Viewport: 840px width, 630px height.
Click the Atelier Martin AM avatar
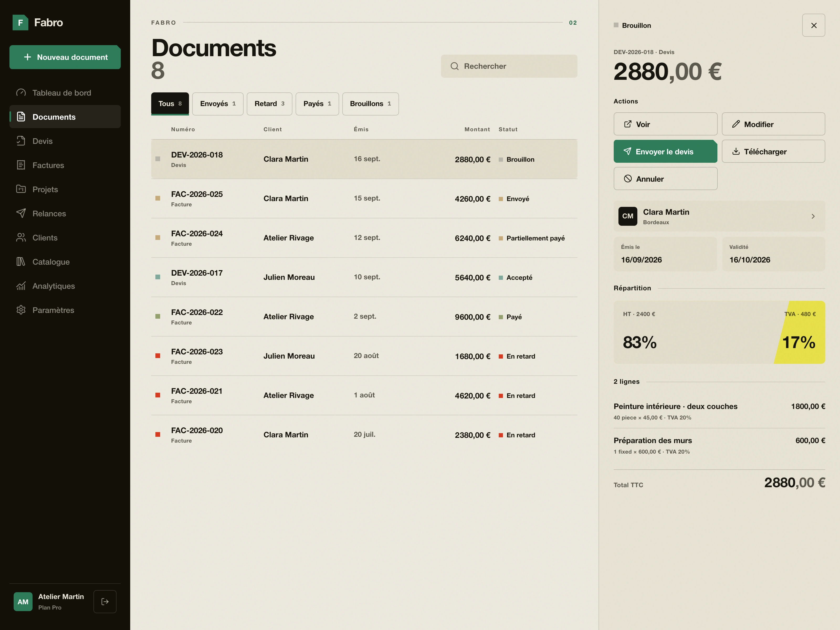coord(23,602)
